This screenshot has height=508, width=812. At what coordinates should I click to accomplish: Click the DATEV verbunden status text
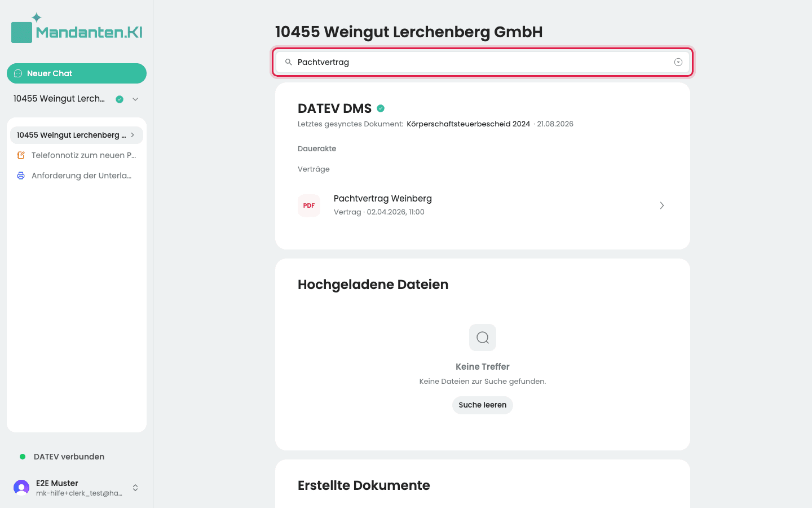coord(69,457)
